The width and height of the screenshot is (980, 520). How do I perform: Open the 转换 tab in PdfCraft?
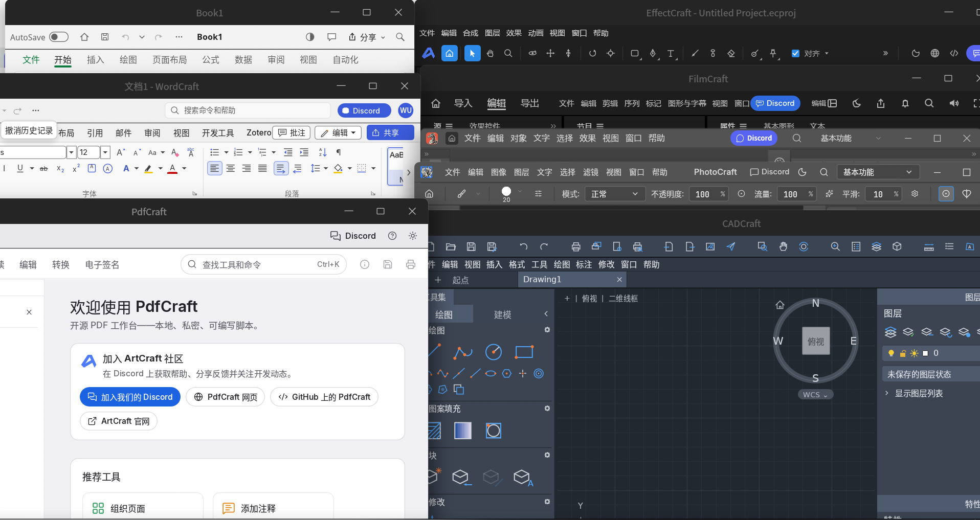[60, 265]
